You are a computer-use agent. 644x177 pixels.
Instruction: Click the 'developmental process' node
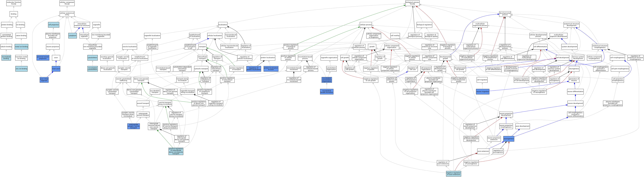[505, 14]
